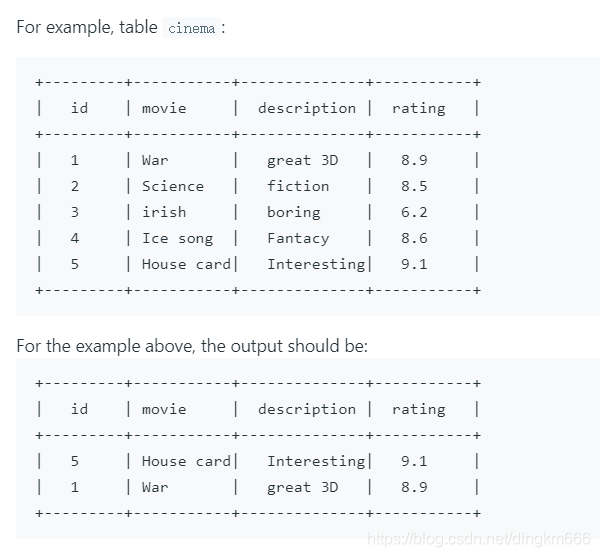Click the inline code word cinema

pyautogui.click(x=191, y=28)
